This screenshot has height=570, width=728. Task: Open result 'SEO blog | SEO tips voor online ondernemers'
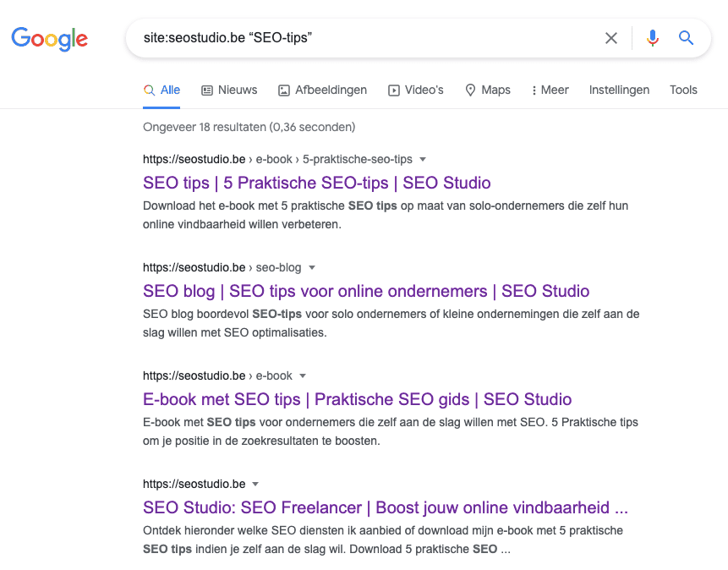(x=366, y=291)
